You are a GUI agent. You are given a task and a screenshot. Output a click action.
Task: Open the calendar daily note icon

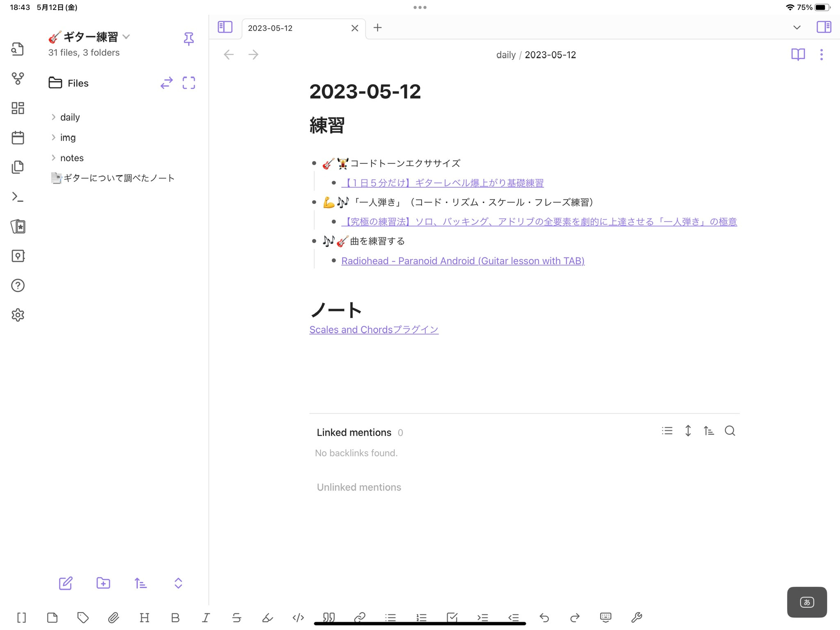(x=18, y=137)
